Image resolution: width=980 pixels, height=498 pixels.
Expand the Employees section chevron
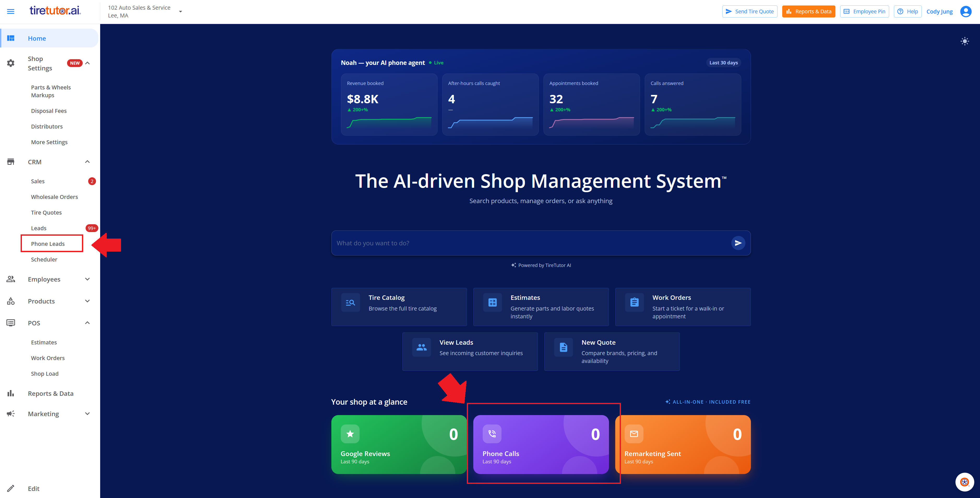tap(87, 279)
